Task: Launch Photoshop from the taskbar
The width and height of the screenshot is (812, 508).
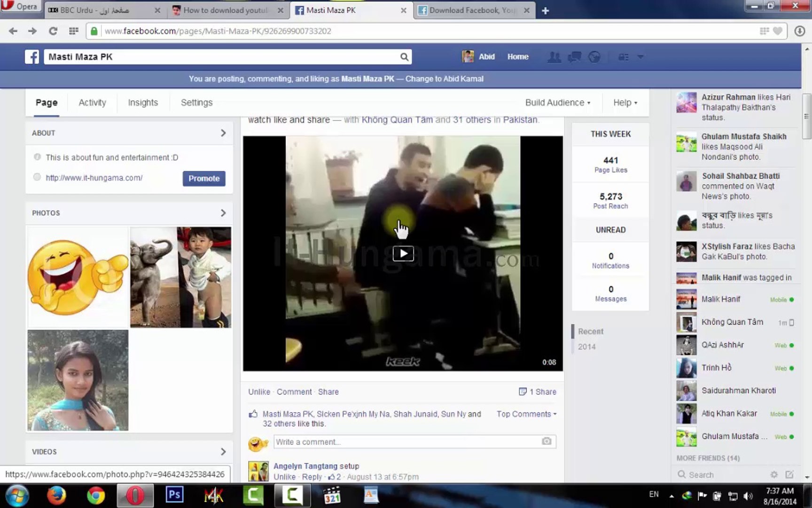Action: [174, 495]
